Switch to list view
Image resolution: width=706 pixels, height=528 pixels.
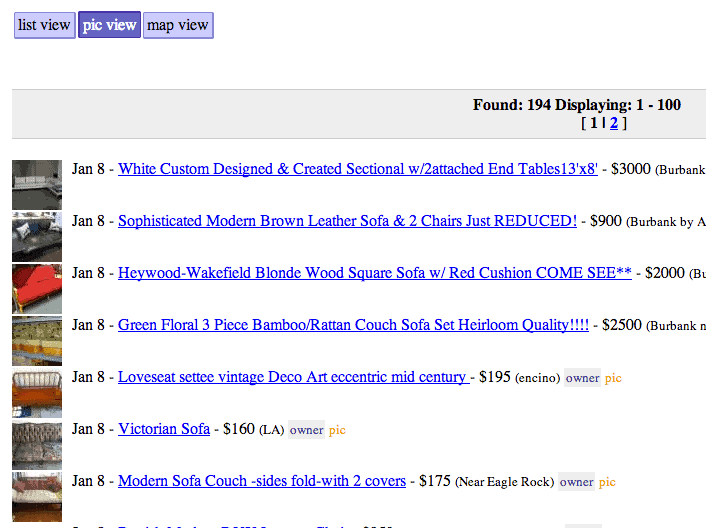point(45,25)
